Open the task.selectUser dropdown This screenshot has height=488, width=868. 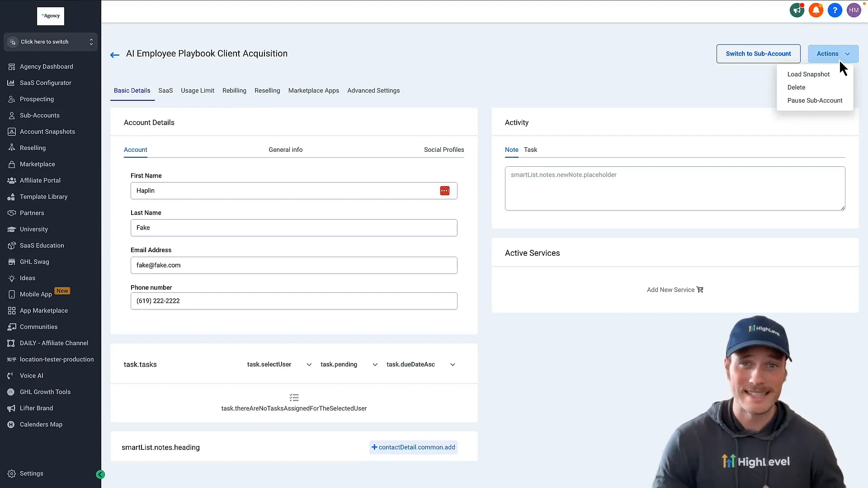pos(279,364)
